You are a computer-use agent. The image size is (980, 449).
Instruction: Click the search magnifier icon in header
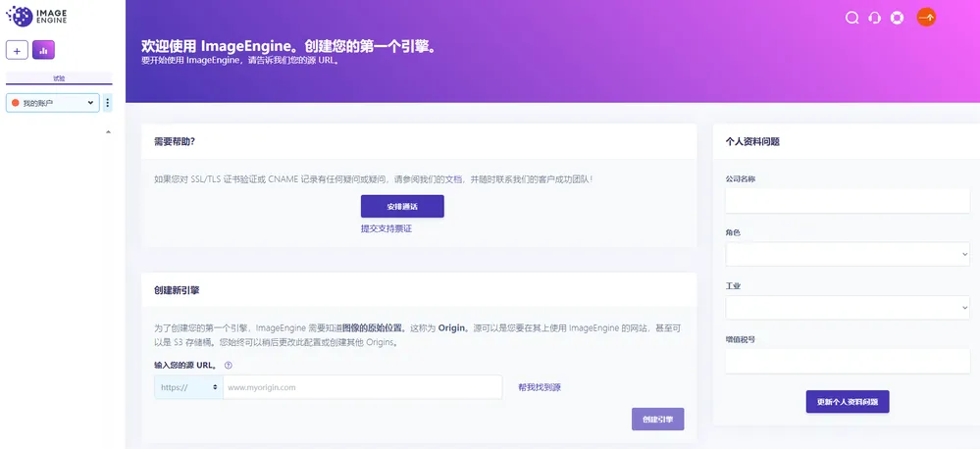(851, 18)
